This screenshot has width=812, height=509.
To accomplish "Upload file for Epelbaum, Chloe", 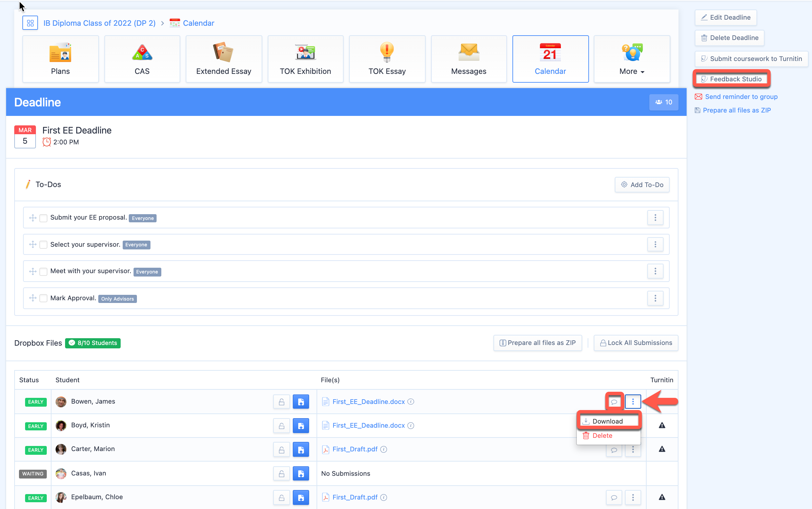I will click(301, 497).
